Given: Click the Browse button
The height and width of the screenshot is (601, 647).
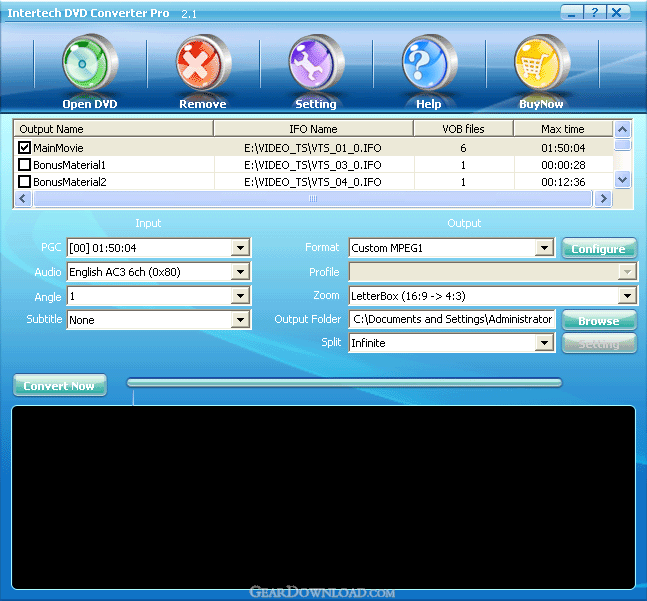Looking at the screenshot, I should click(x=599, y=321).
